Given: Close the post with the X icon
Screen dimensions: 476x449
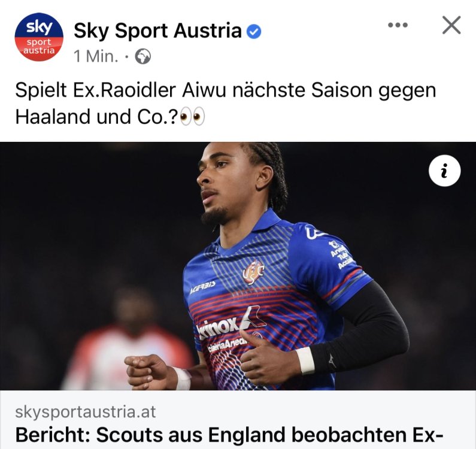Looking at the screenshot, I should coord(451,25).
